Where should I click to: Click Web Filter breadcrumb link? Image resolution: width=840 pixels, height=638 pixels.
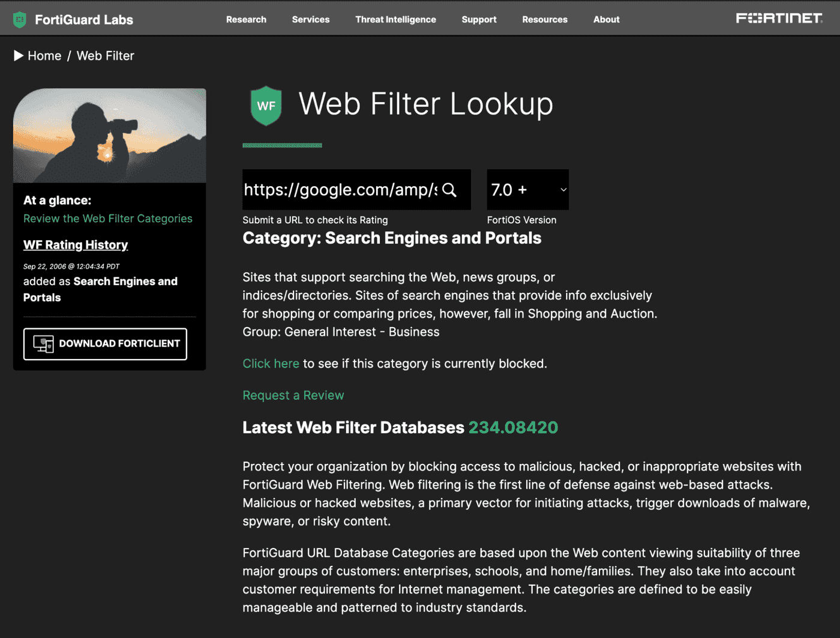click(x=105, y=56)
